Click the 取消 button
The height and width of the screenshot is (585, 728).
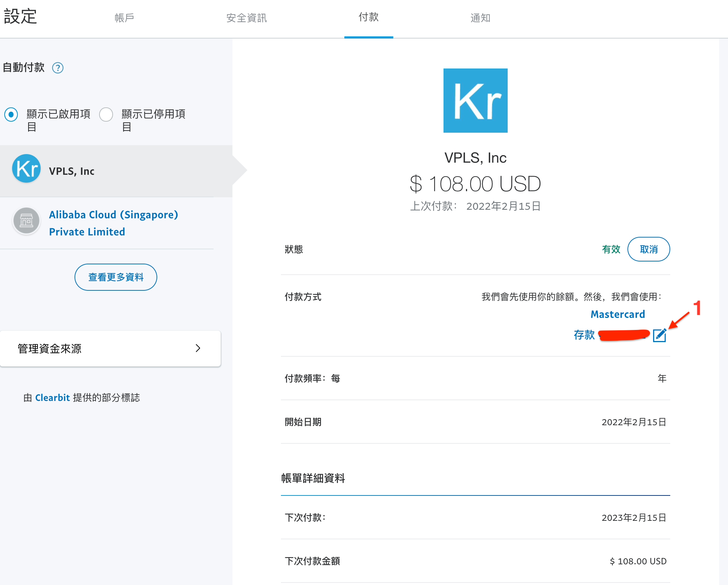click(x=648, y=249)
